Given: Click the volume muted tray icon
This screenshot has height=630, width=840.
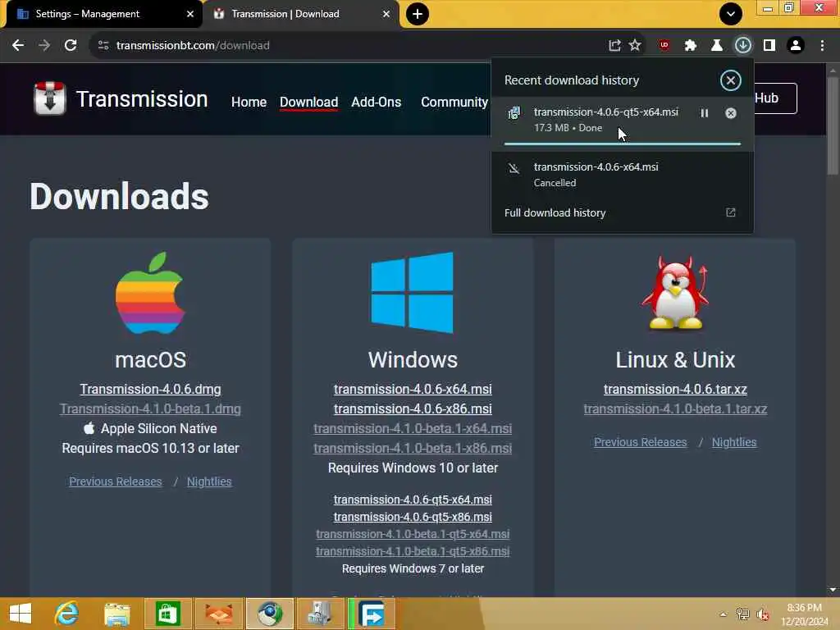Looking at the screenshot, I should 763,614.
